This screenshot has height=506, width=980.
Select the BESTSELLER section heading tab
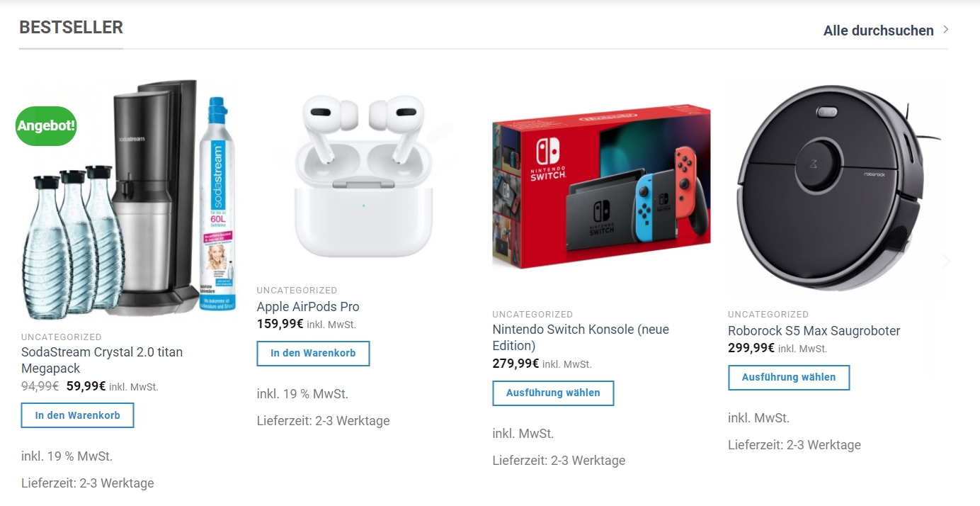click(x=71, y=28)
